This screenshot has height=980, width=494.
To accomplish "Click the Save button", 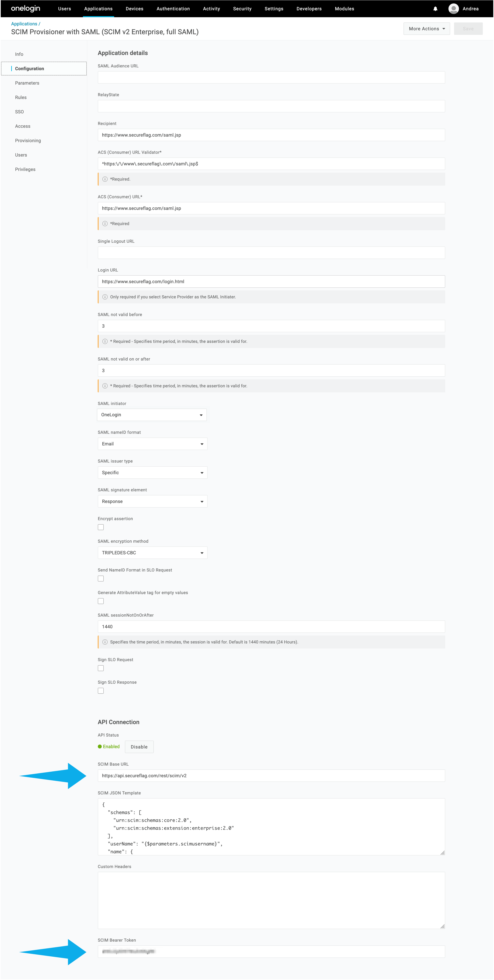I will pyautogui.click(x=468, y=28).
